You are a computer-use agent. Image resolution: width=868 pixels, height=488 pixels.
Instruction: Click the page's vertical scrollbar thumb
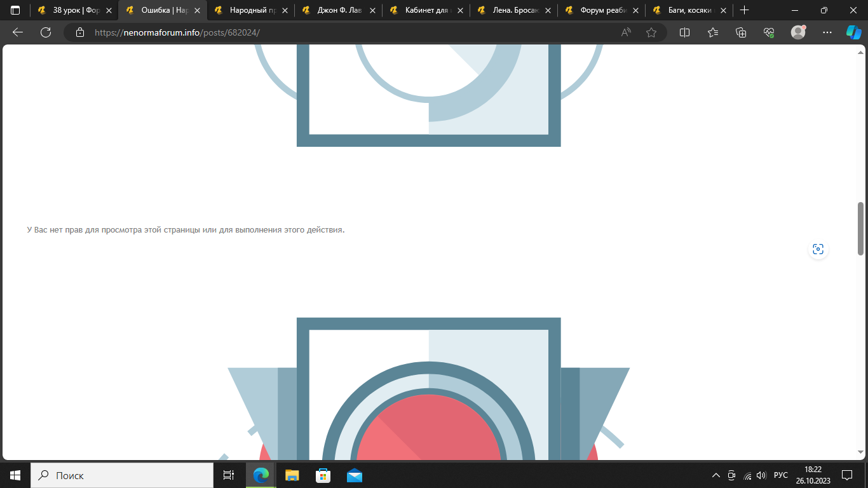(x=861, y=229)
